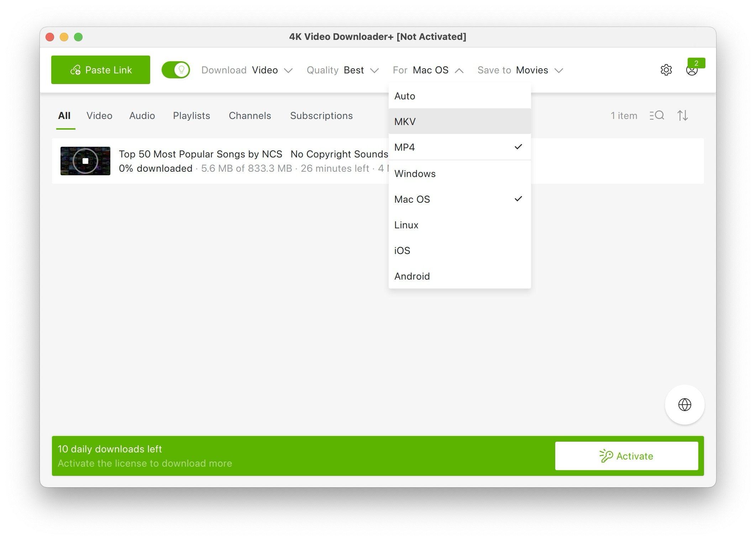Click the sort order icon
756x540 pixels.
682,115
